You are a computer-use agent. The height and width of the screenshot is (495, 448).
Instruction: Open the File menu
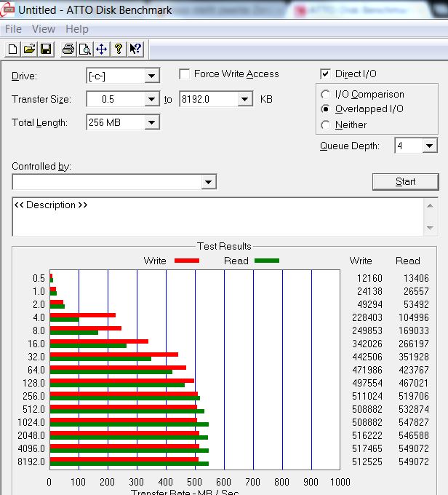(13, 29)
